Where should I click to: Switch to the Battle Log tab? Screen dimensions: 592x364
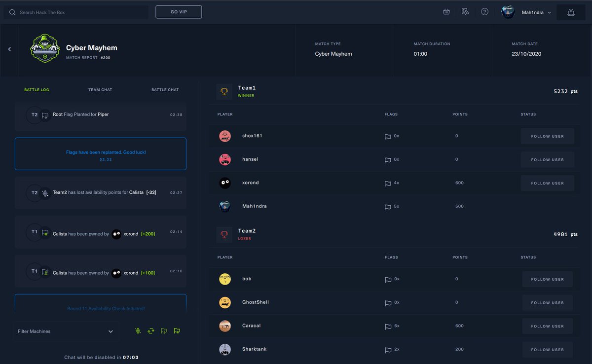[37, 90]
